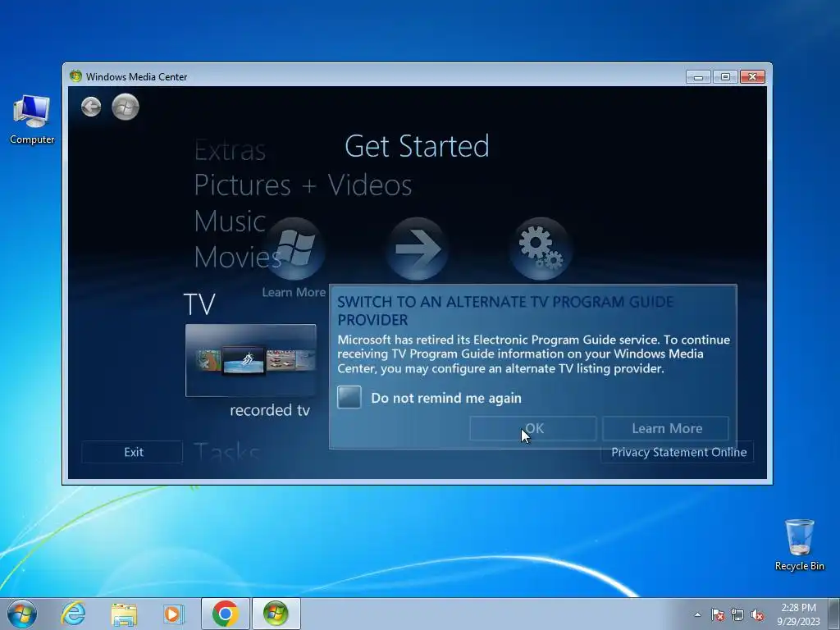
Task: Launch Windows Media Player from taskbar
Action: [173, 614]
